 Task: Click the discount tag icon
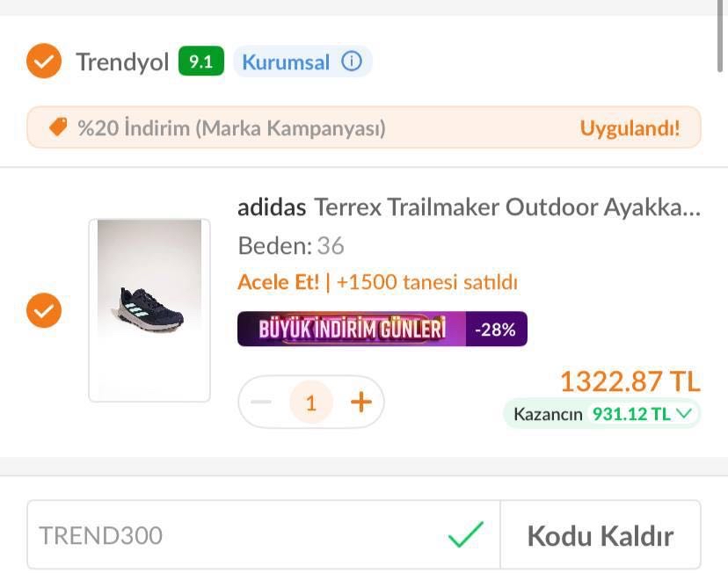[58, 127]
